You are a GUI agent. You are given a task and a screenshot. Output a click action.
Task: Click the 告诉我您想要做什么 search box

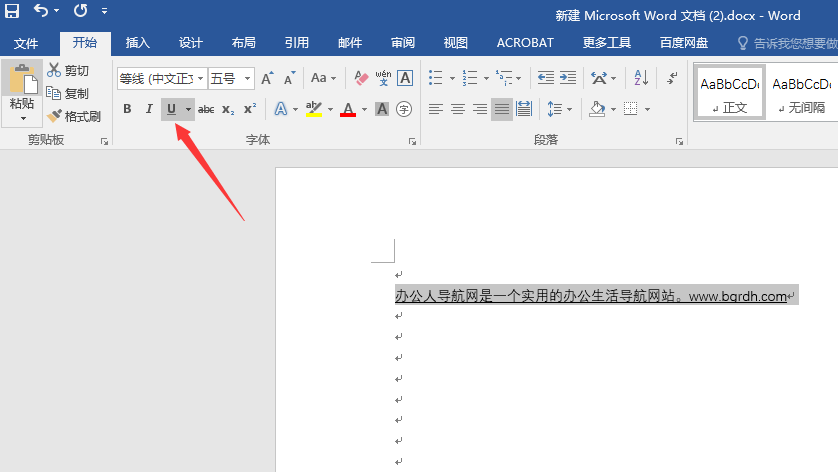click(787, 43)
